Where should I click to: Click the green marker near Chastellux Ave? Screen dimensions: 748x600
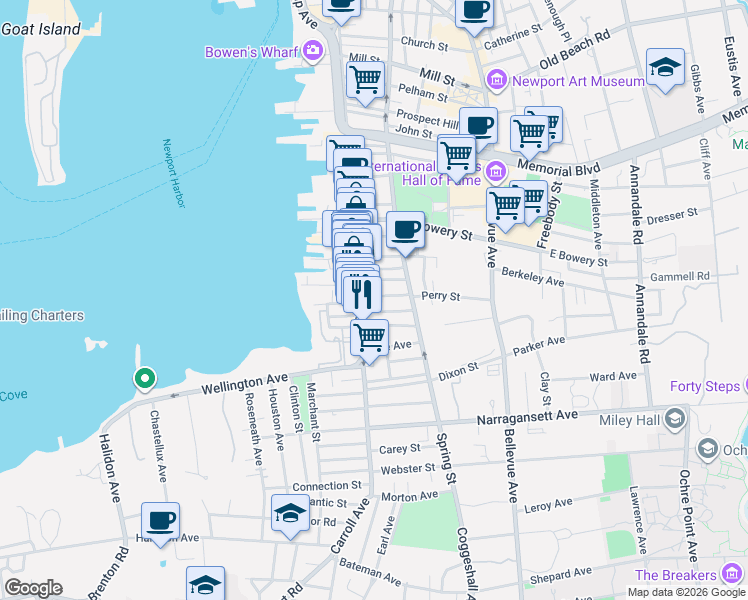tap(145, 379)
